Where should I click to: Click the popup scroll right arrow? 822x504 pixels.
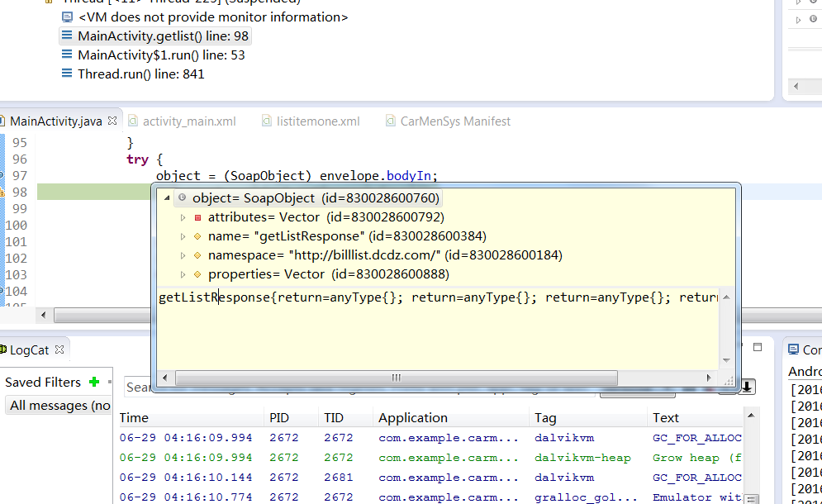click(709, 378)
